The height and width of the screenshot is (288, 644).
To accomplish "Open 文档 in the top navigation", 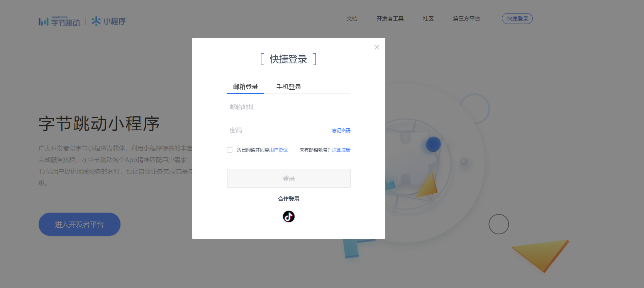I will 352,19.
